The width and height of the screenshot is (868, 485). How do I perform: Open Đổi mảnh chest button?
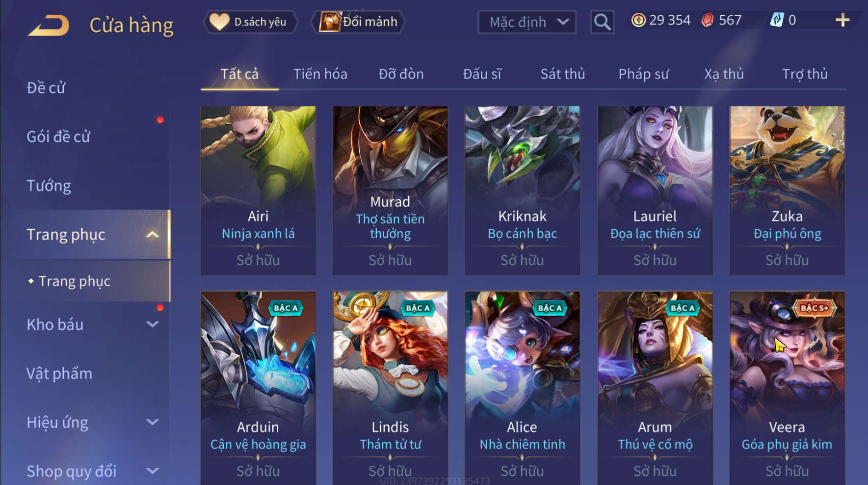358,22
